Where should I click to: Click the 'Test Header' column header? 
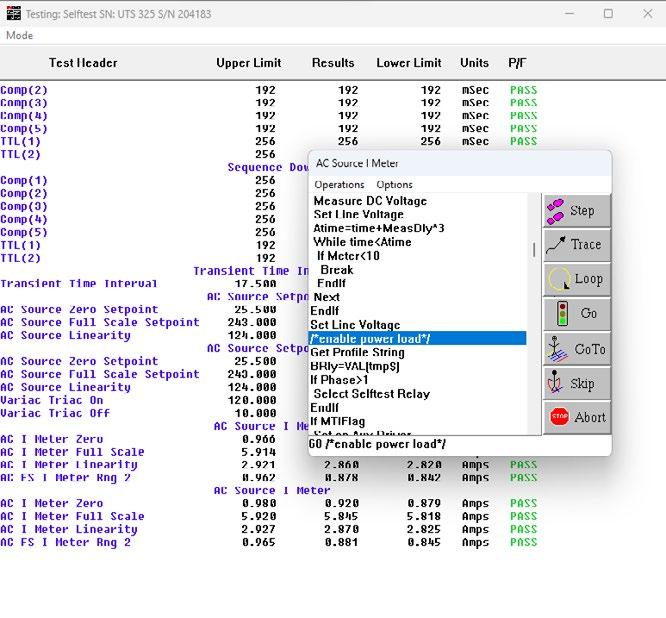pyautogui.click(x=83, y=63)
